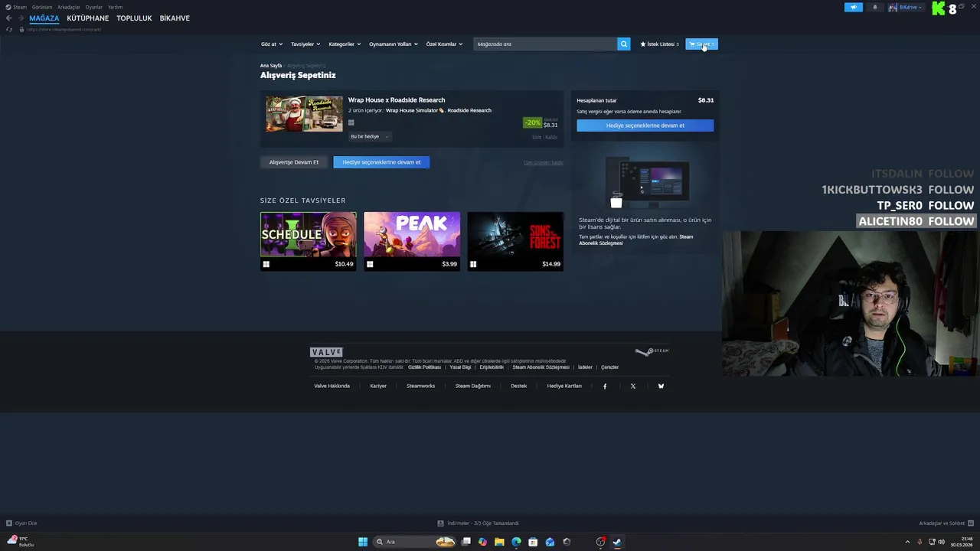Click the magnifier search button in store bar
The width and height of the screenshot is (980, 551).
click(623, 44)
